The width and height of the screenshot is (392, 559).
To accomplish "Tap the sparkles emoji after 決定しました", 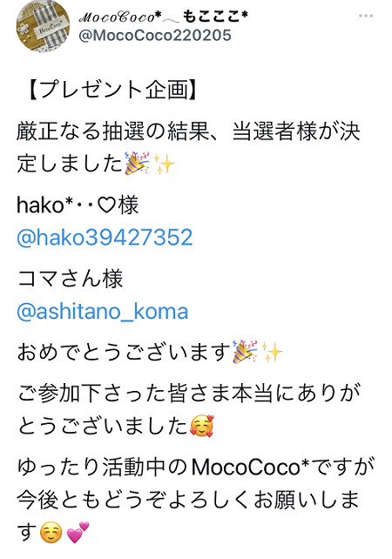I will (x=164, y=164).
